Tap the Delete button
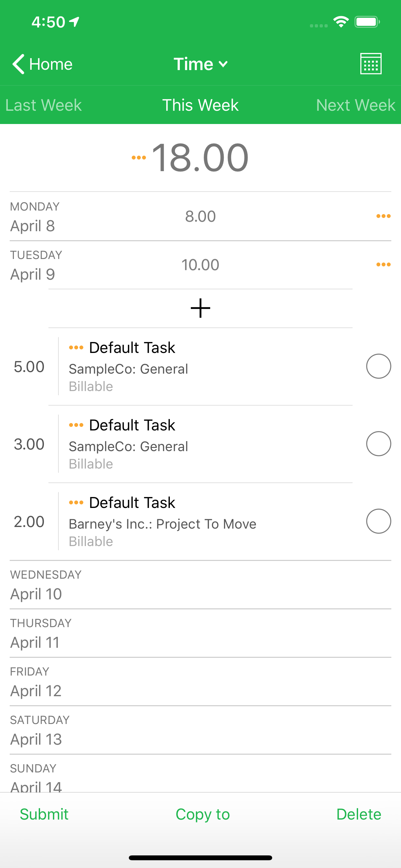This screenshot has width=401, height=868. [x=358, y=814]
